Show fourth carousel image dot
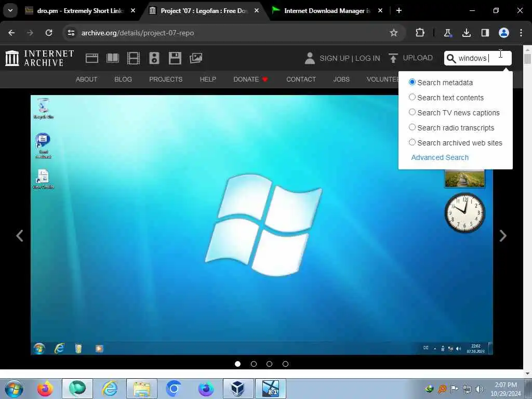Image resolution: width=532 pixels, height=399 pixels. [x=285, y=364]
